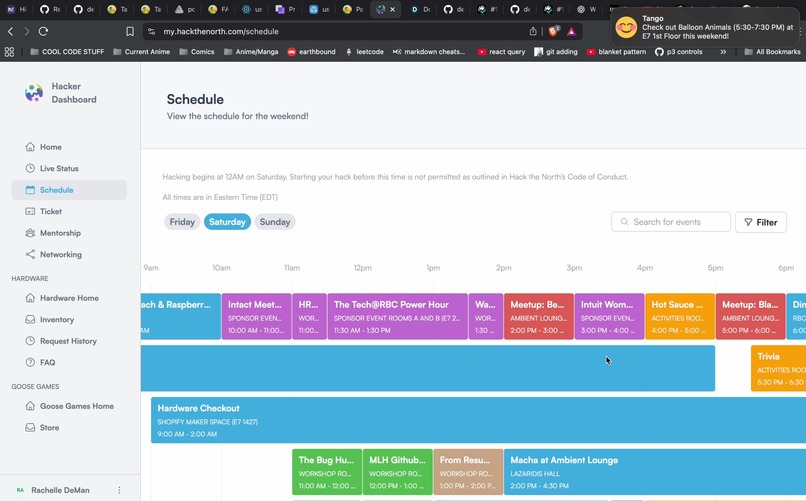Screen dimensions: 806x501
Task: Select the Saturday day tab
Action: pyautogui.click(x=227, y=222)
